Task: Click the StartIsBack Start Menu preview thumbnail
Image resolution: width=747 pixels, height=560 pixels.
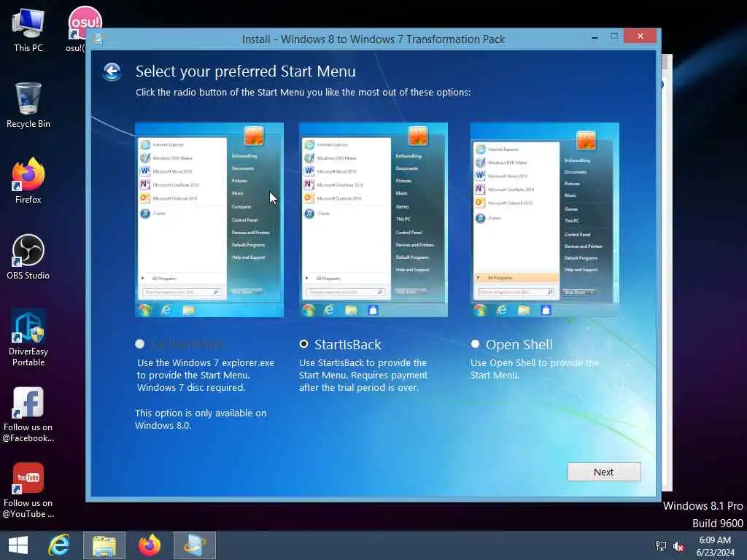Action: pyautogui.click(x=373, y=220)
